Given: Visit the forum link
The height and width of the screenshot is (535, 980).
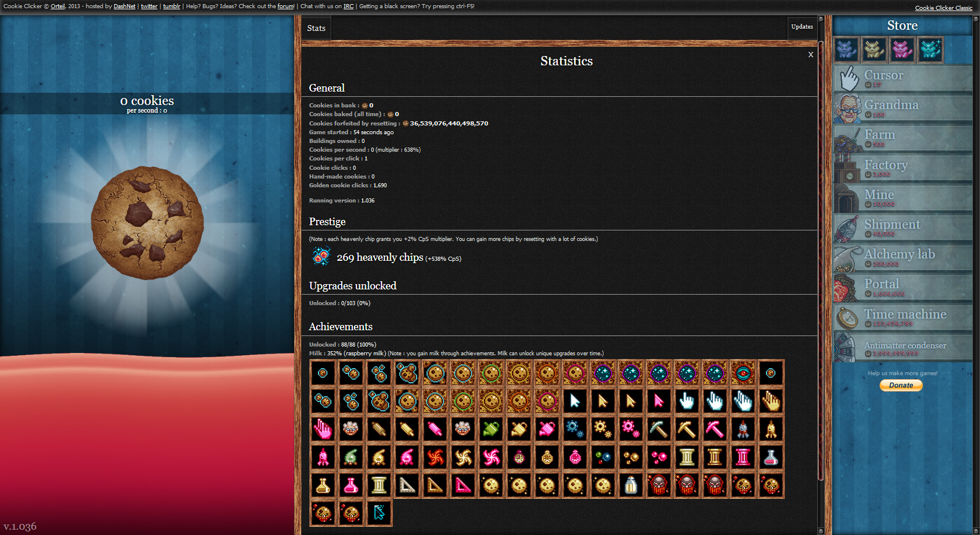Looking at the screenshot, I should pos(286,6).
